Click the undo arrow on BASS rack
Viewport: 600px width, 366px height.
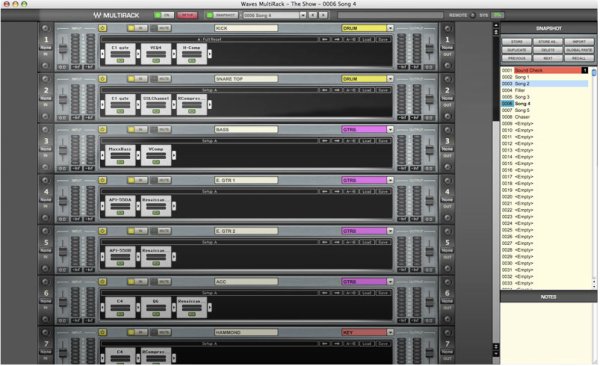point(324,141)
